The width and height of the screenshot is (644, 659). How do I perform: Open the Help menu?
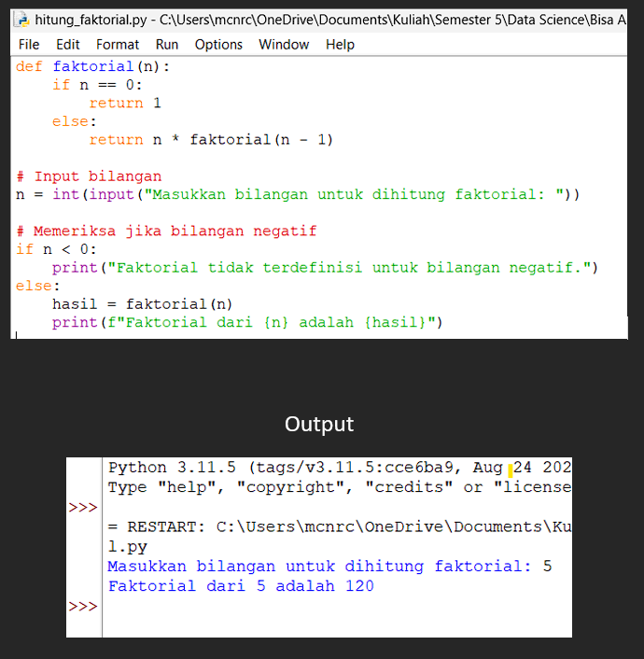(x=340, y=44)
